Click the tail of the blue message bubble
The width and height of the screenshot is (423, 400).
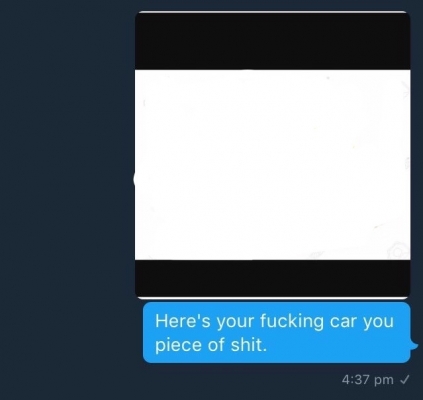[x=414, y=346]
